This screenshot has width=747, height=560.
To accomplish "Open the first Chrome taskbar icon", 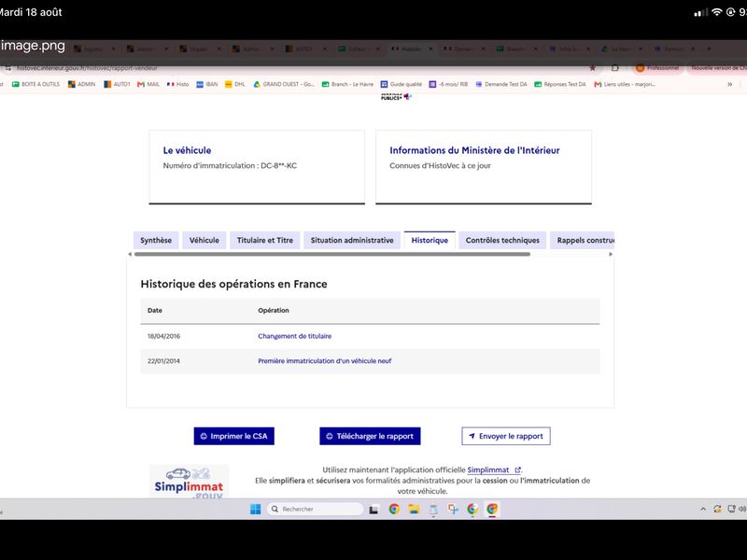I will click(394, 509).
